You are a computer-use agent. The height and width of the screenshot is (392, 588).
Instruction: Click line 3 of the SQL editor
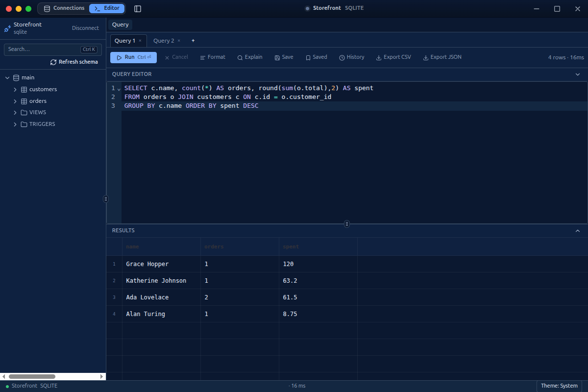355,106
